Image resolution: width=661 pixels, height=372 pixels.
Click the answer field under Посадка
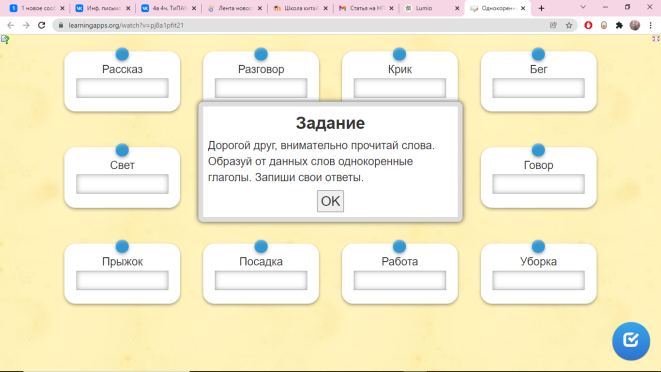[261, 280]
